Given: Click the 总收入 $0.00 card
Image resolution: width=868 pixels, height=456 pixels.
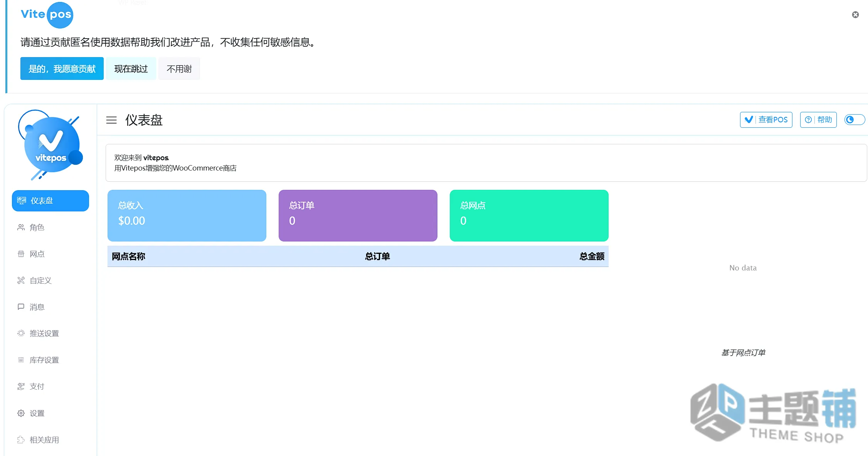Looking at the screenshot, I should point(187,216).
